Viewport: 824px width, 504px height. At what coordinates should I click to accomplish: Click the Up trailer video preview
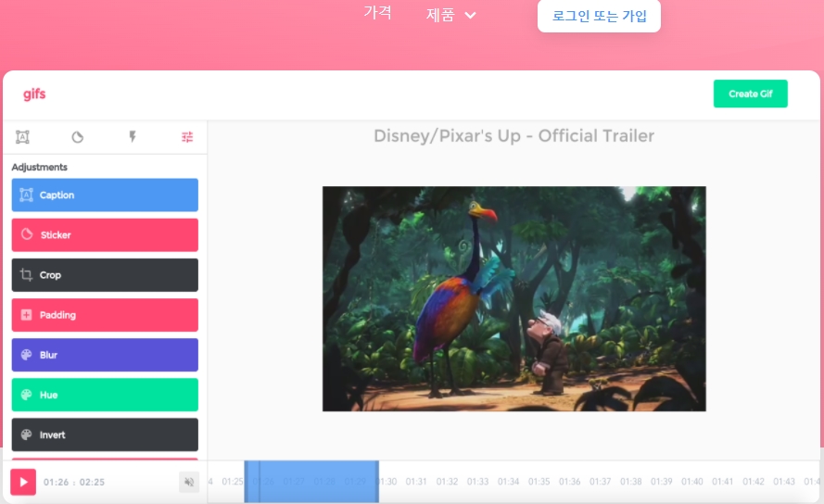tap(513, 298)
